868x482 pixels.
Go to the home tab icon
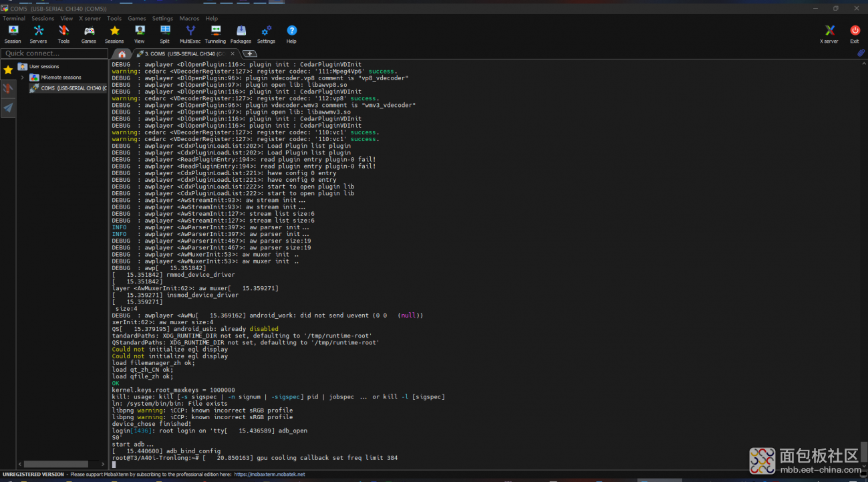[121, 53]
